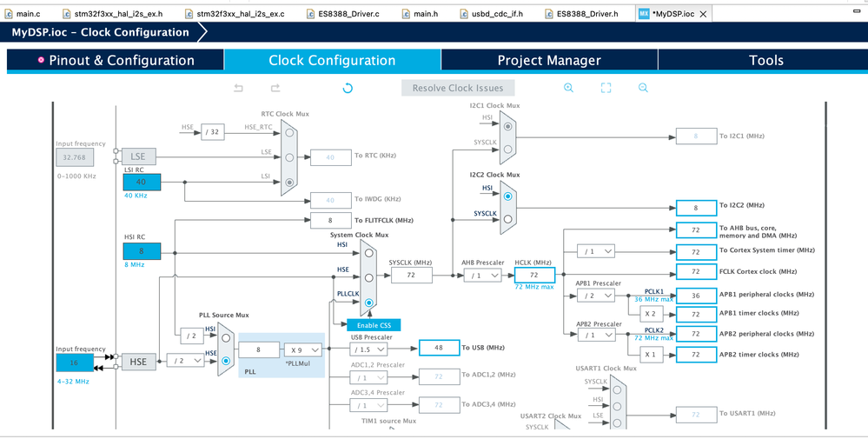This screenshot has height=439, width=868.
Task: Click the HSE input frequency field
Action: [x=75, y=363]
